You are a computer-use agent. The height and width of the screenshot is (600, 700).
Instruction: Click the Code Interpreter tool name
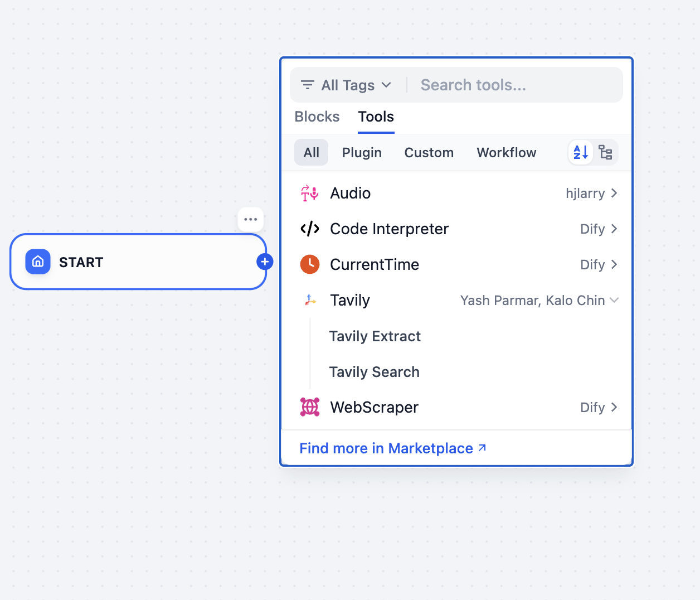pos(390,229)
